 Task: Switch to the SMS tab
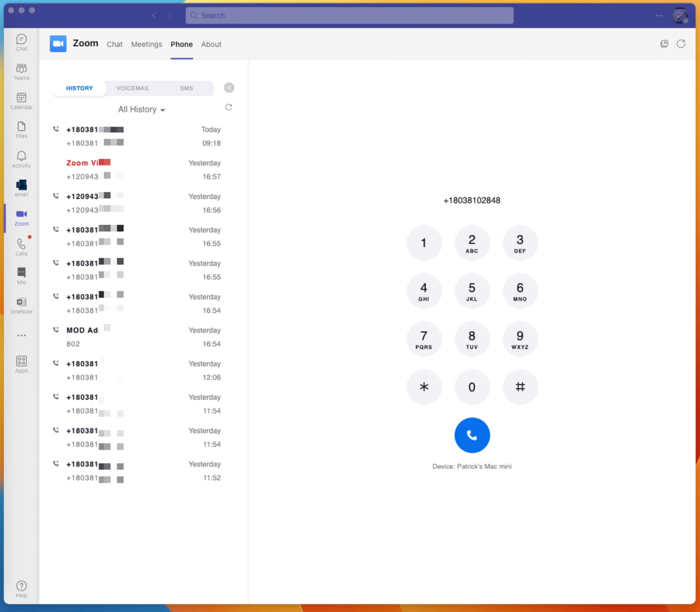[187, 88]
